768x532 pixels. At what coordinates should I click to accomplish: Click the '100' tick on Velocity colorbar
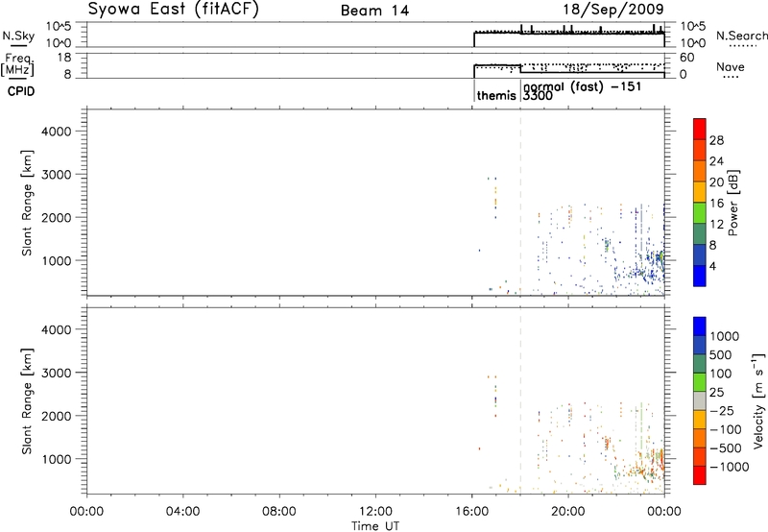coord(721,374)
